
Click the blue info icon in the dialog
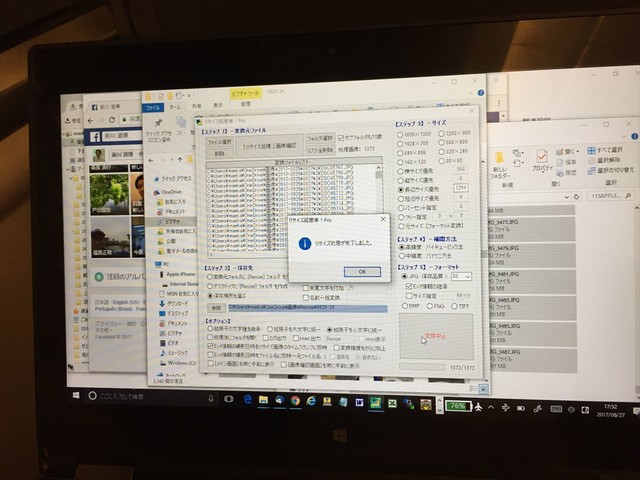pos(305,243)
